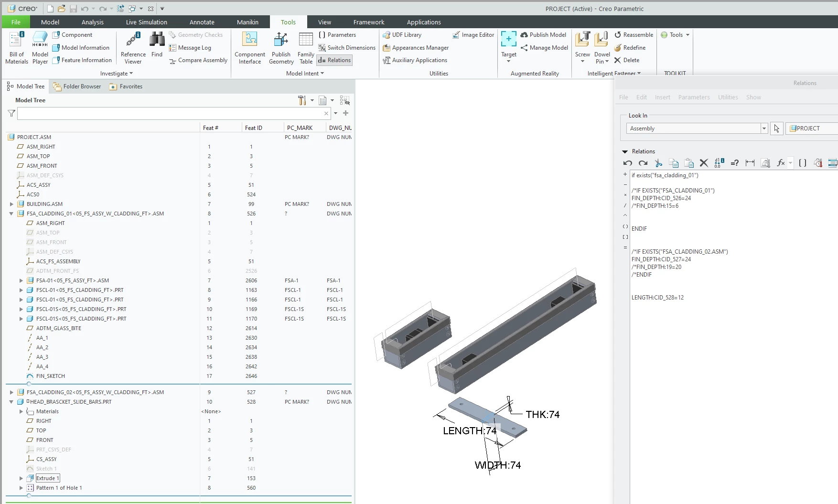Image resolution: width=838 pixels, height=504 pixels.
Task: Open the File menu
Action: pyautogui.click(x=16, y=22)
